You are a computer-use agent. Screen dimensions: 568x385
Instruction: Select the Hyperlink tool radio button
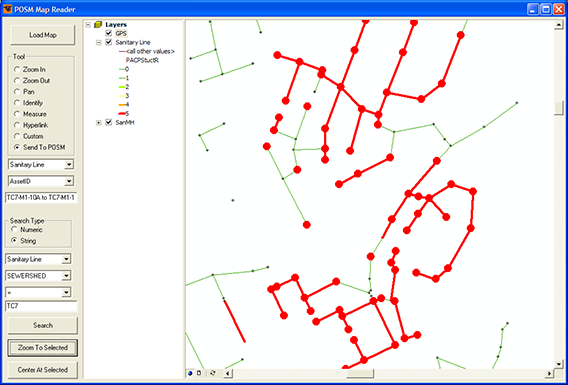click(17, 125)
